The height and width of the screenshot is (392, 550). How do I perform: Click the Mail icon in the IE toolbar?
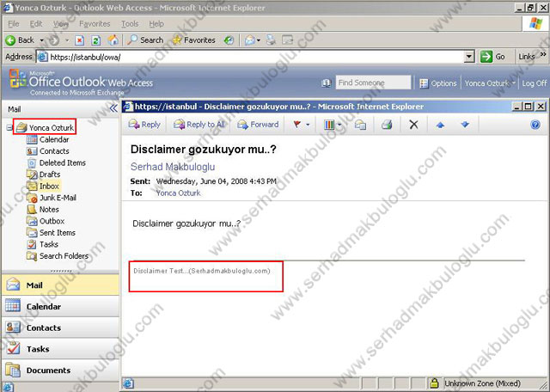[250, 40]
